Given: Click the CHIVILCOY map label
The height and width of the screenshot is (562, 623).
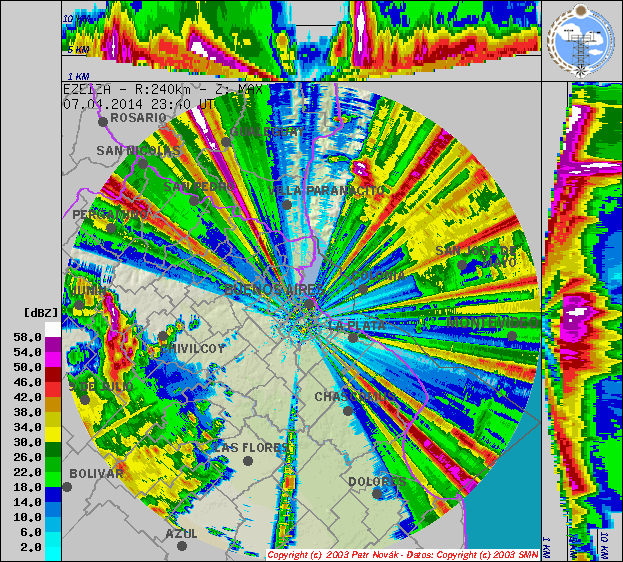Looking at the screenshot, I should pyautogui.click(x=193, y=349).
